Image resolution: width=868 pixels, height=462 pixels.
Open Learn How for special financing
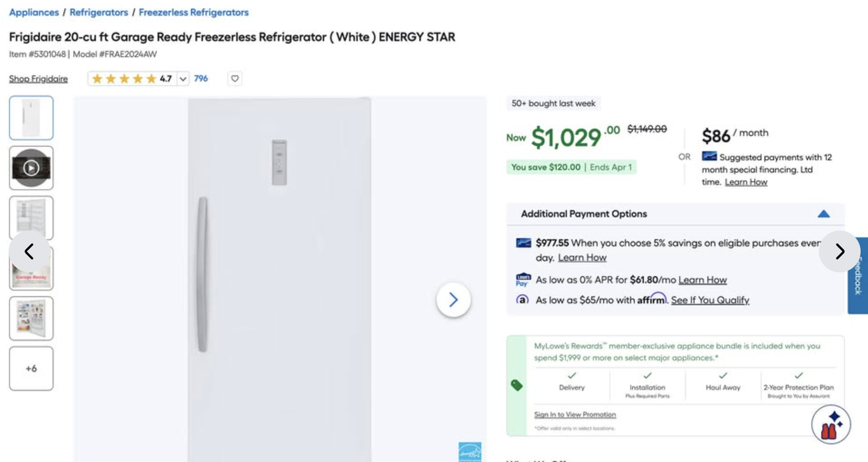(x=746, y=182)
